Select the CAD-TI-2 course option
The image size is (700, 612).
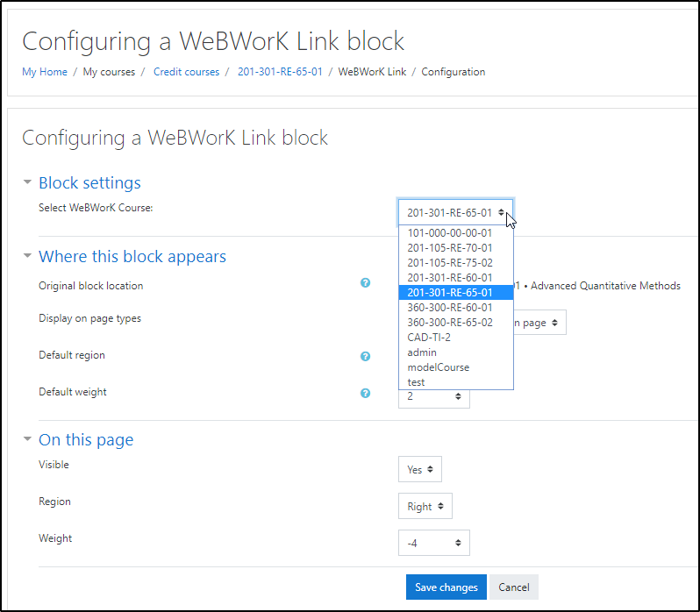click(x=429, y=338)
